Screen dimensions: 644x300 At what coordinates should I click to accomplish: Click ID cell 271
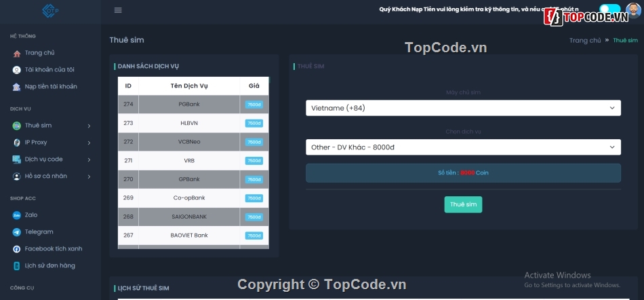pyautogui.click(x=128, y=161)
